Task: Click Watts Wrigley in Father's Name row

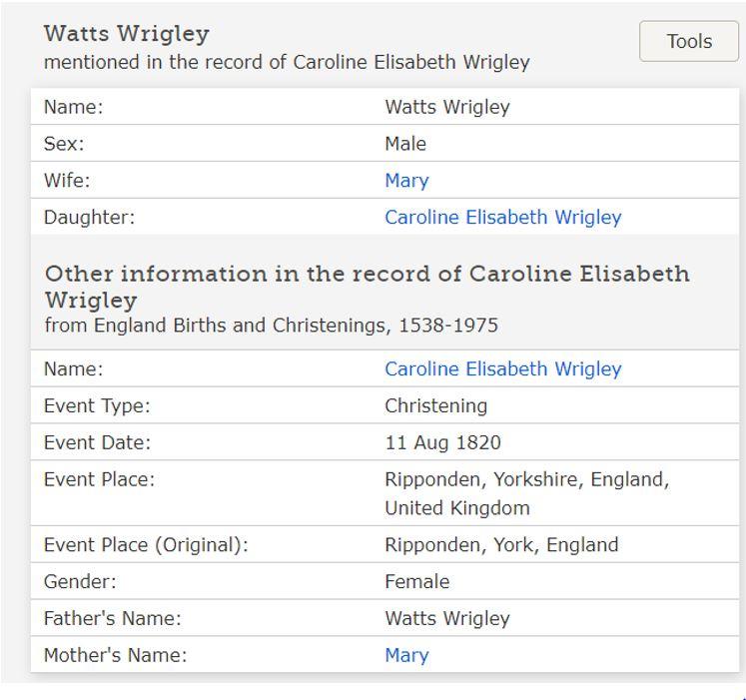Action: (x=446, y=619)
